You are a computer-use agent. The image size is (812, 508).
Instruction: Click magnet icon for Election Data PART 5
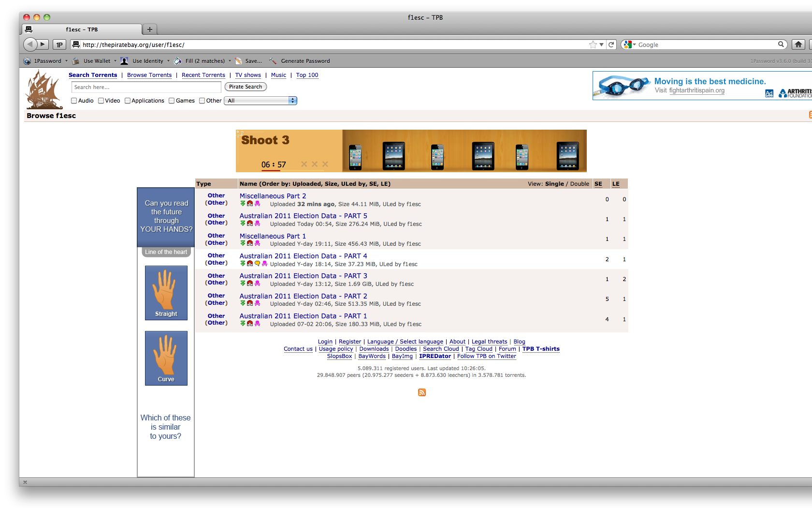(x=250, y=224)
